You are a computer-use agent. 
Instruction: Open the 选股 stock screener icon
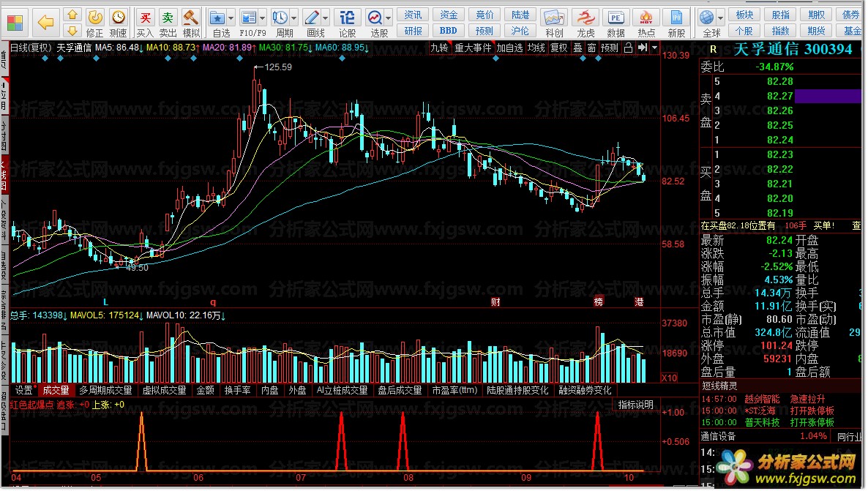375,18
